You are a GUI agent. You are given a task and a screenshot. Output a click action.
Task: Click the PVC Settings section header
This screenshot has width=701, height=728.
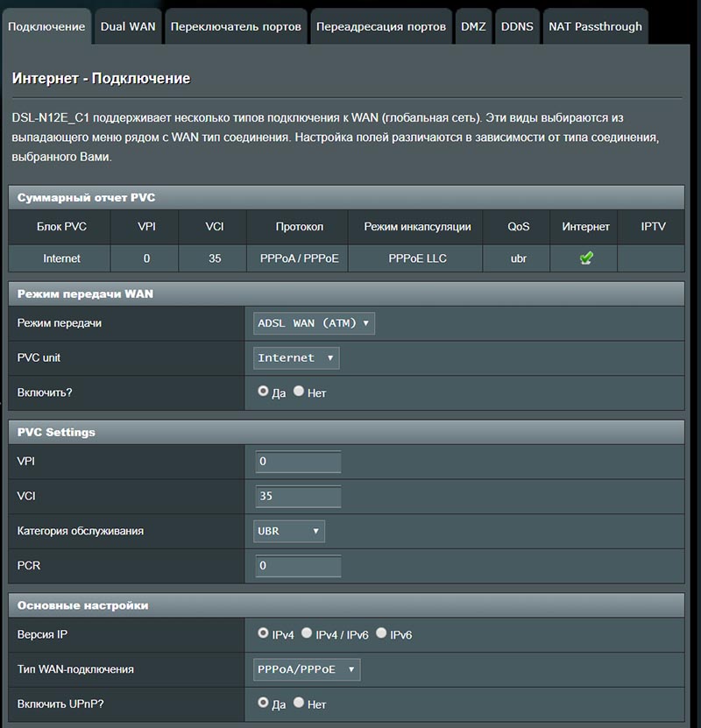click(x=346, y=432)
